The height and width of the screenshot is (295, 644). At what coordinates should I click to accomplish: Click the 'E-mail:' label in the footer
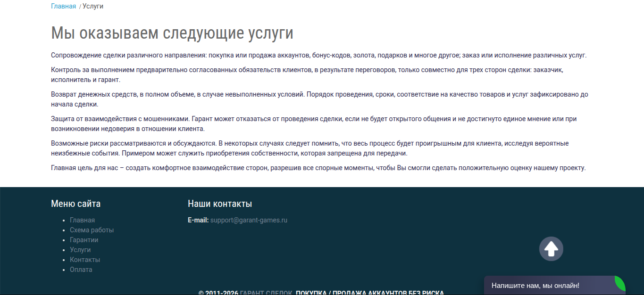tap(198, 220)
